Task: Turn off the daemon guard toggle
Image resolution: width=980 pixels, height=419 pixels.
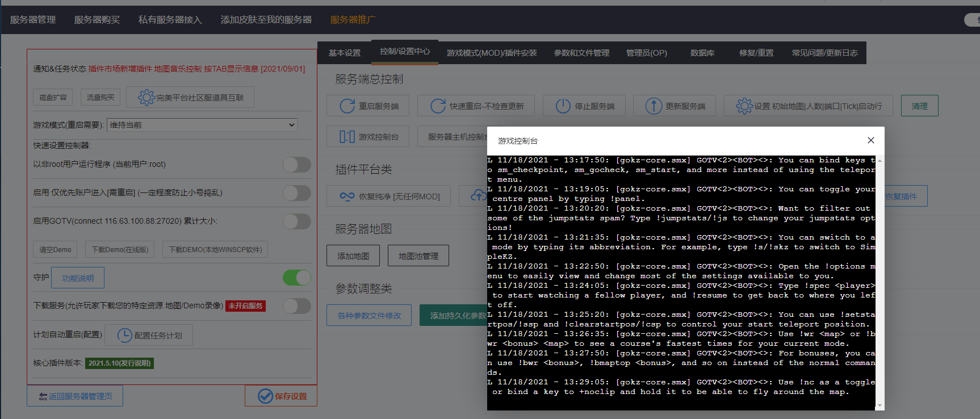Action: coord(297,278)
